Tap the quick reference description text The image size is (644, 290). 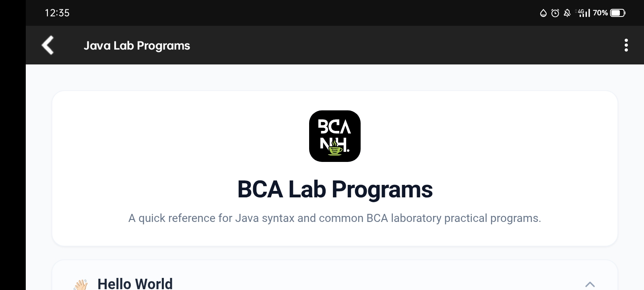tap(334, 218)
